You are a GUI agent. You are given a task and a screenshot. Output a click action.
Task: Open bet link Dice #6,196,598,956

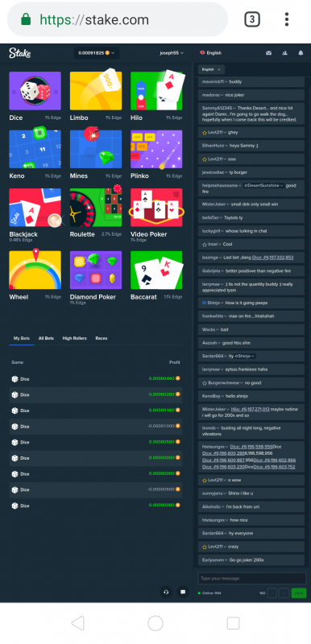[x=251, y=447]
